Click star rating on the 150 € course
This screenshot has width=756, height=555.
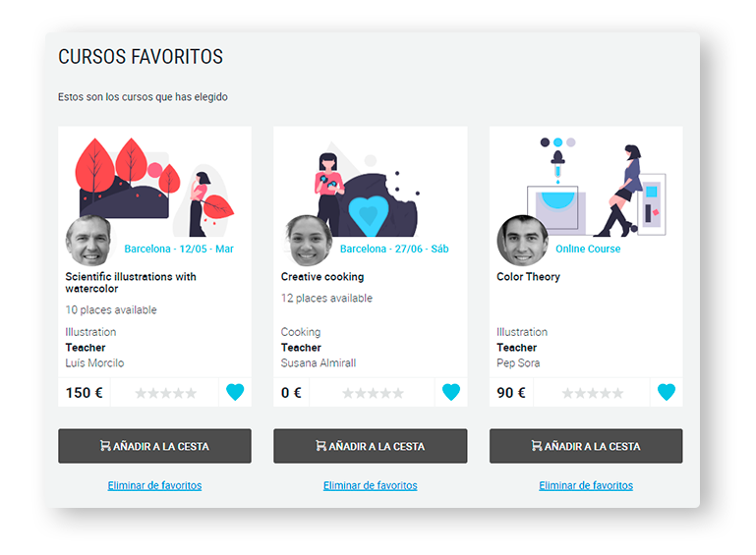(165, 393)
